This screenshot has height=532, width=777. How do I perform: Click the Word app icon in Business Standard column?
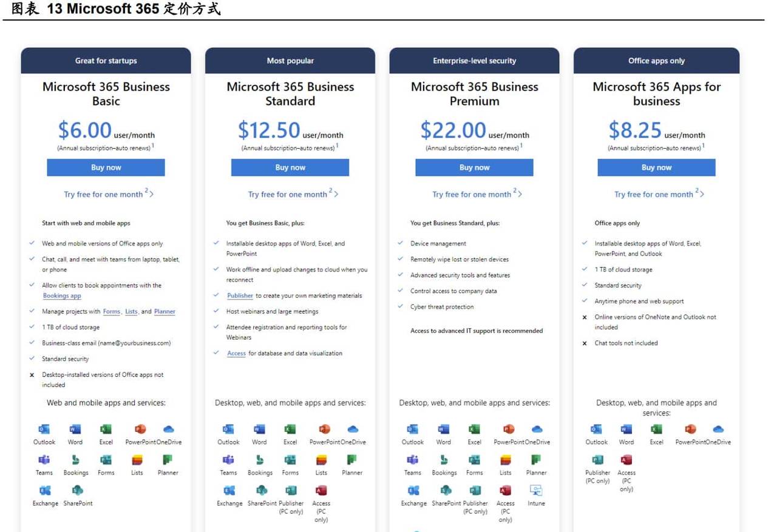click(259, 429)
